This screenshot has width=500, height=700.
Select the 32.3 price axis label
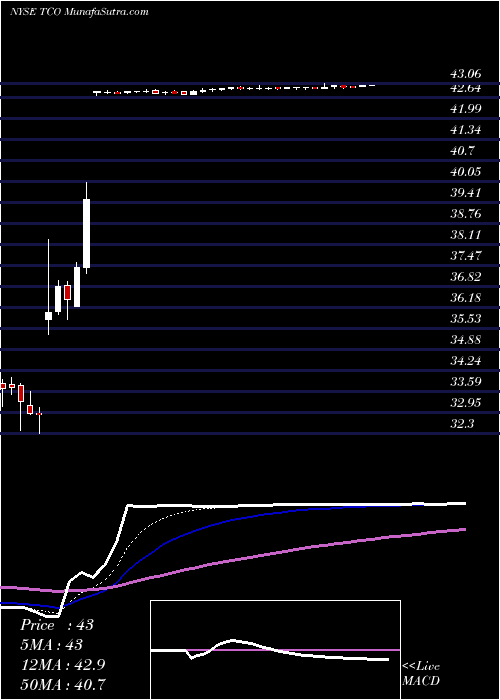pos(462,424)
